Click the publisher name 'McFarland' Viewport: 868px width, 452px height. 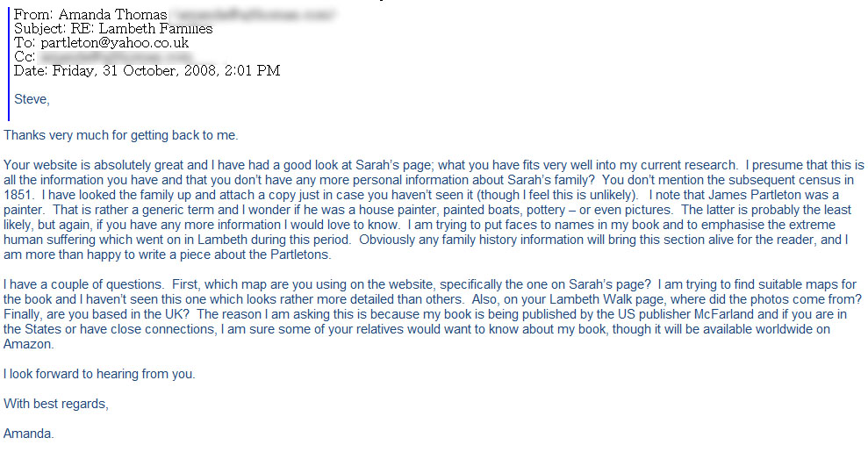click(x=724, y=315)
